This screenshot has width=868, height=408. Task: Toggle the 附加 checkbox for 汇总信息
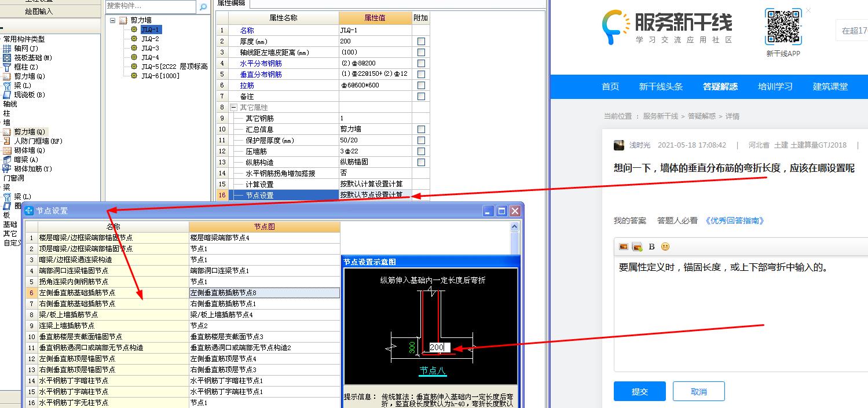click(421, 129)
